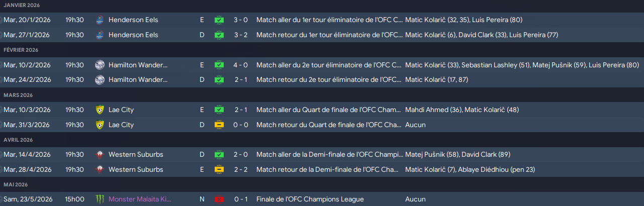
Task: Click yellow draw icon for Western Suburbs 2 - 2
Action: [x=219, y=170]
